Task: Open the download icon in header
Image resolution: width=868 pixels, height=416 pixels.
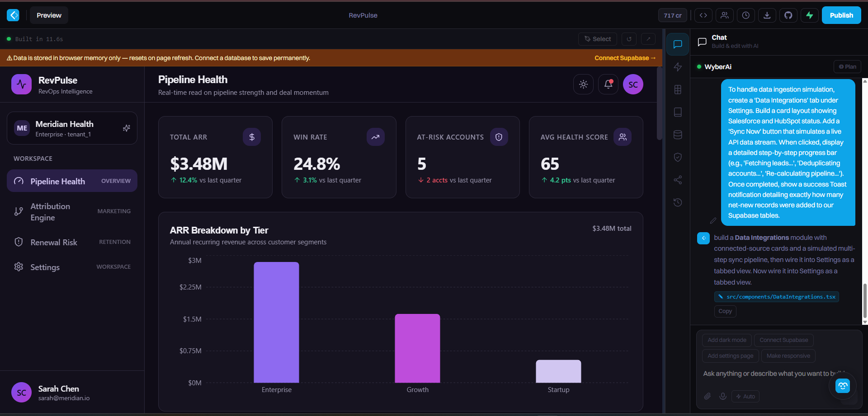Action: click(x=767, y=15)
